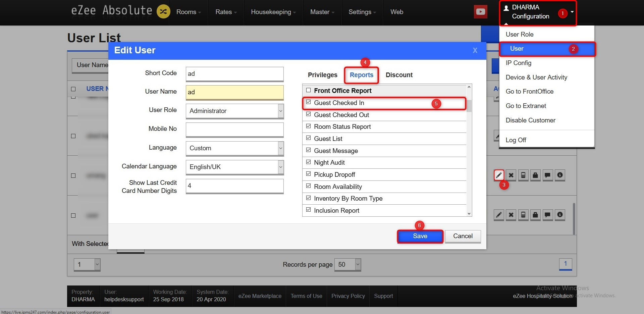Click padlock icon in last user row
The width and height of the screenshot is (644, 314).
click(x=535, y=215)
